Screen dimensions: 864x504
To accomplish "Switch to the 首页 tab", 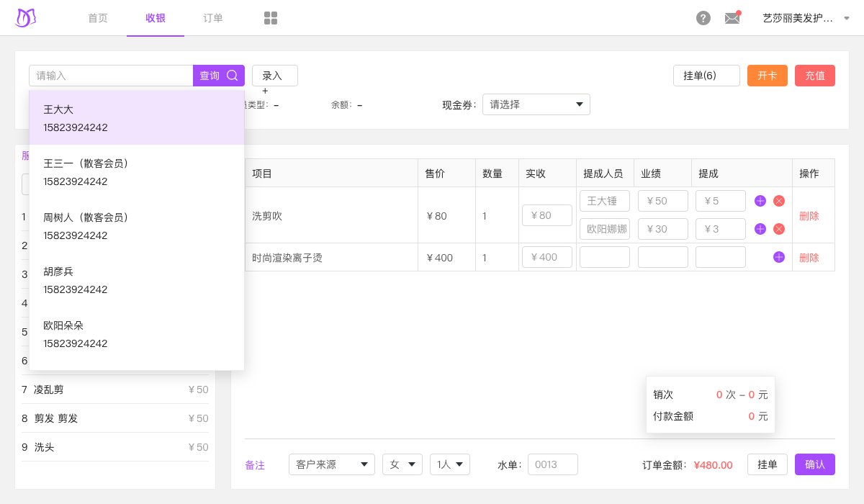I will click(98, 18).
